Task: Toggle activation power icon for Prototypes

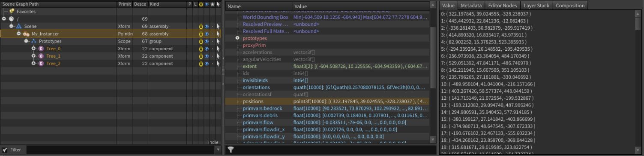Action: point(201,41)
